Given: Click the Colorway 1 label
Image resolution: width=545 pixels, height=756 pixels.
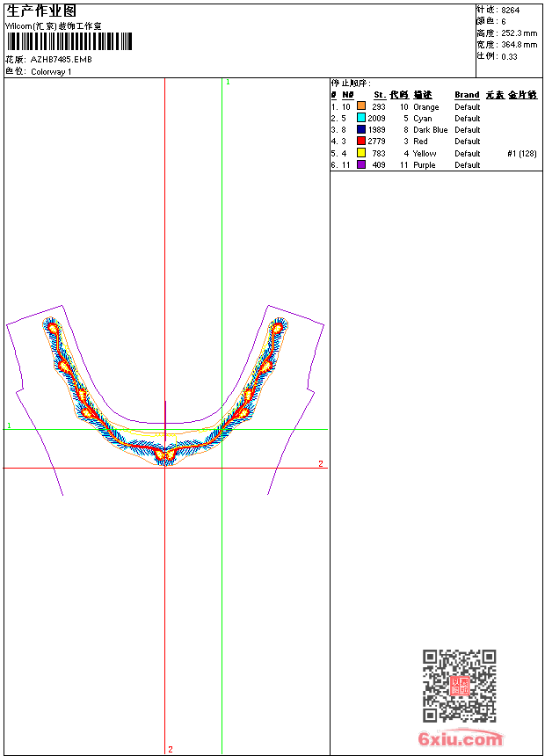Looking at the screenshot, I should tap(52, 72).
